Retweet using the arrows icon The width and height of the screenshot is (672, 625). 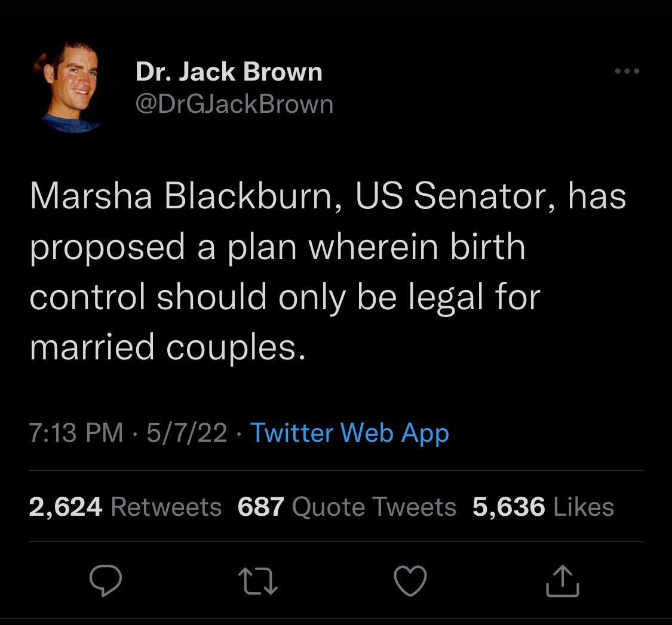tap(258, 581)
